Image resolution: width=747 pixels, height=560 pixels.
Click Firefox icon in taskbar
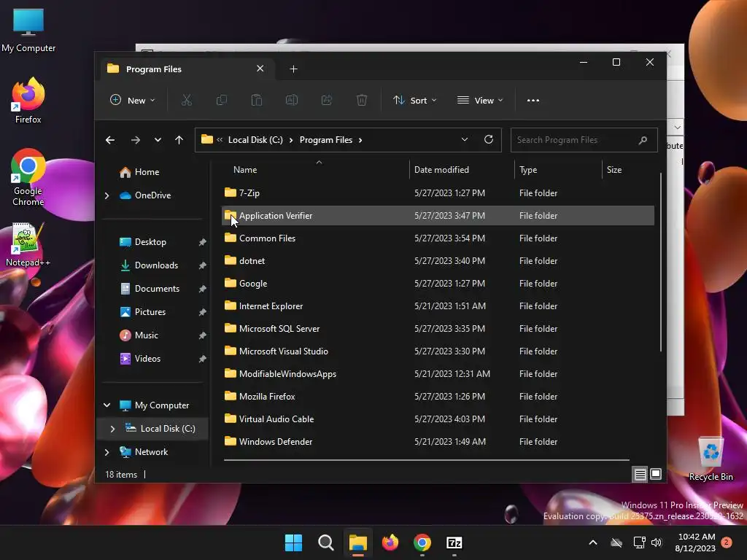tap(390, 542)
